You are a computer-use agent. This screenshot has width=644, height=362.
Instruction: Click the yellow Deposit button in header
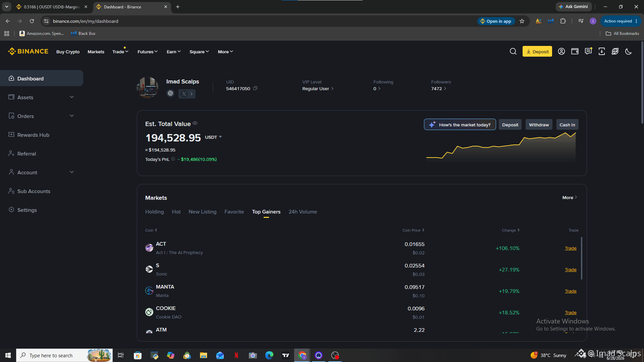pyautogui.click(x=537, y=51)
